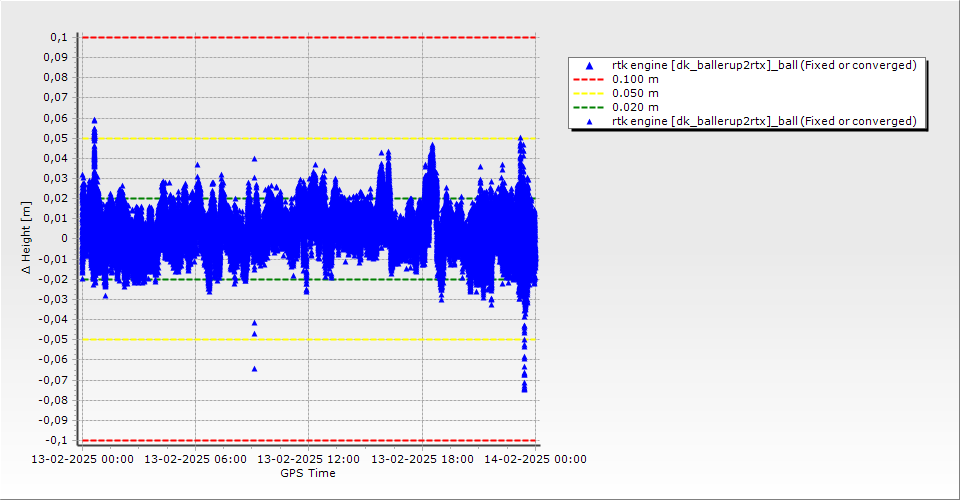The height and width of the screenshot is (500, 960).
Task: Click the positive 0,06 y-axis label
Action: 56,118
